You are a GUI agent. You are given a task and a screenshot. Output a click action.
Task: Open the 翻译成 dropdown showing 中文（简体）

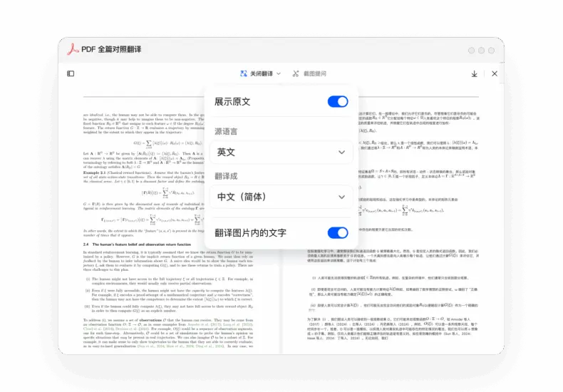[x=281, y=197]
